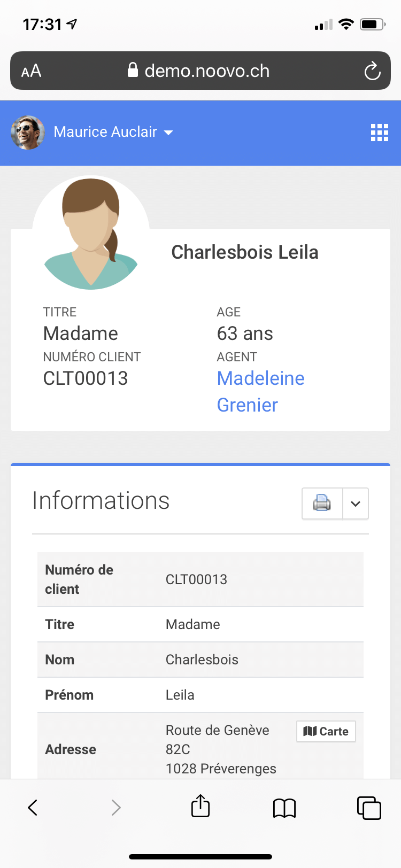Viewport: 401px width, 868px height.
Task: Click Maurice Auclair's profile photo
Action: point(27,132)
